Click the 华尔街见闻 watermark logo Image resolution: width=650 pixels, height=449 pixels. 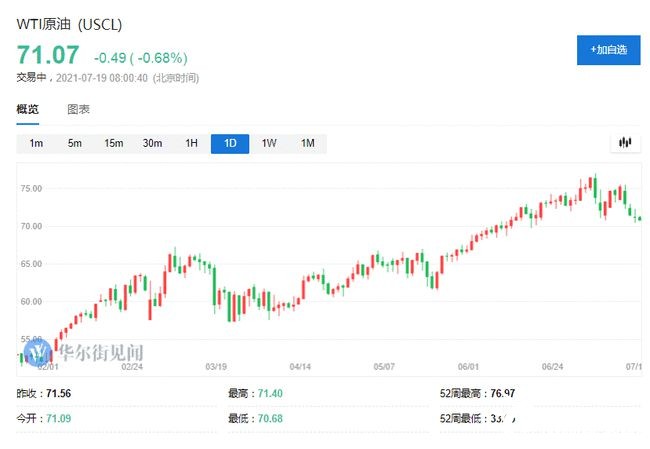tap(87, 353)
